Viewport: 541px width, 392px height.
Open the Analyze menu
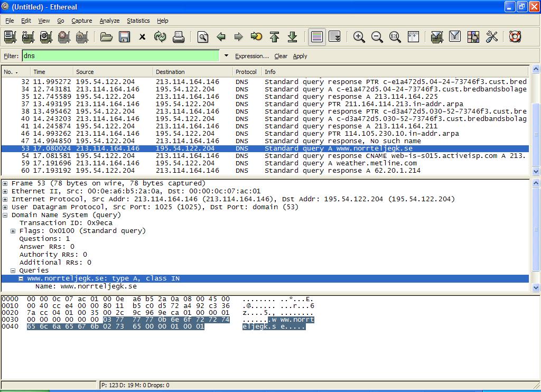pos(109,21)
